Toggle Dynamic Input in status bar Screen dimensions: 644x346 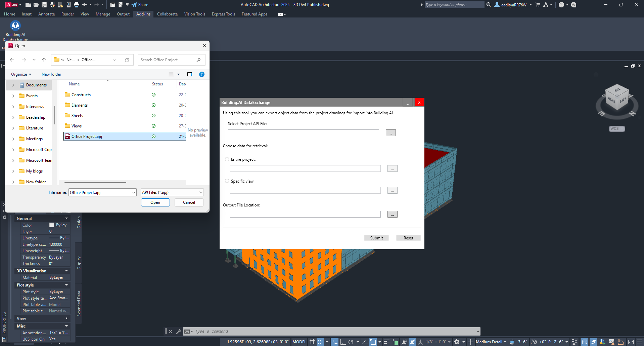point(335,342)
